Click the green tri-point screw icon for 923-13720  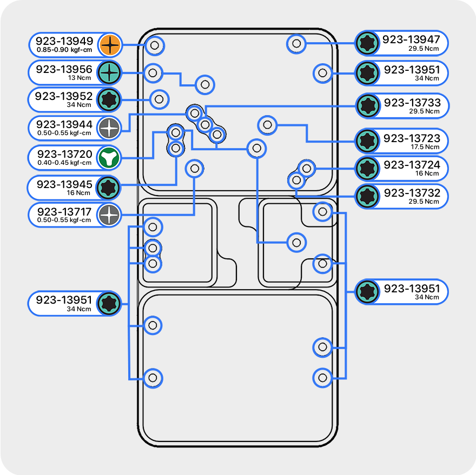[x=109, y=158]
